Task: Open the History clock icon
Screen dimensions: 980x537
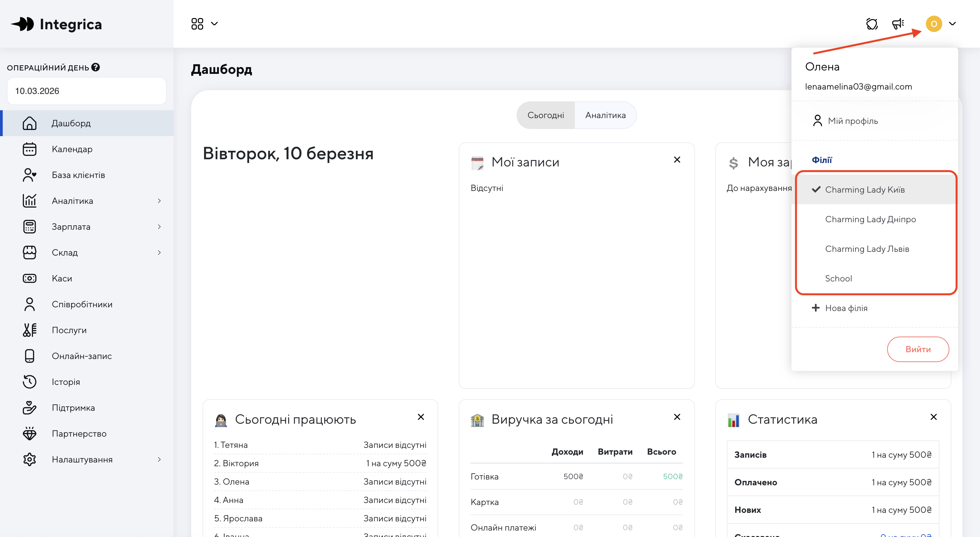Action: pyautogui.click(x=29, y=382)
